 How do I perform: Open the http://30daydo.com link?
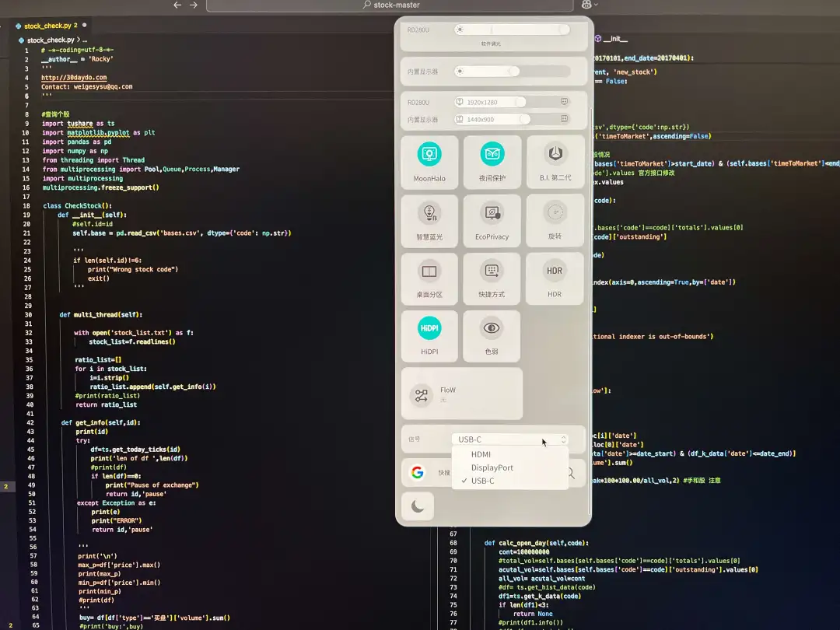click(74, 78)
